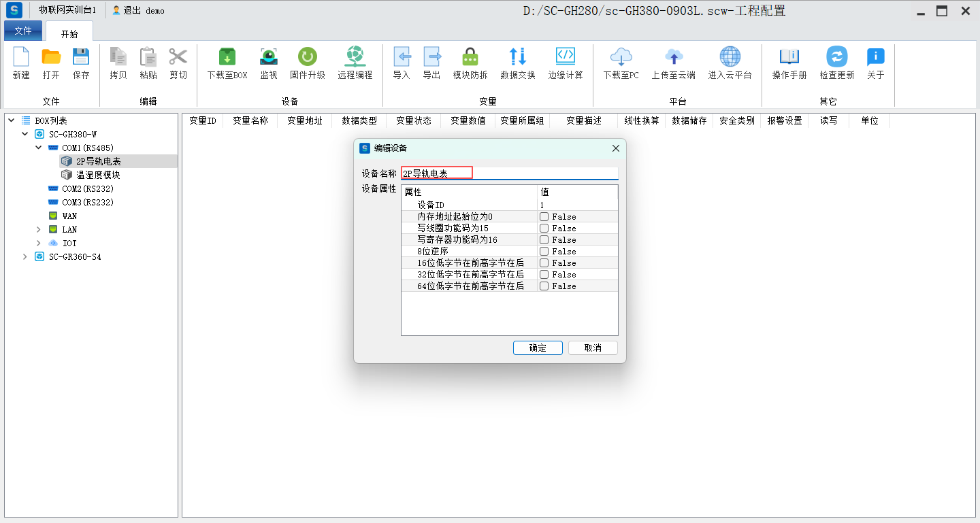Expand the SC-GR360-S4 tree node
Image resolution: width=980 pixels, height=523 pixels.
pyautogui.click(x=25, y=257)
